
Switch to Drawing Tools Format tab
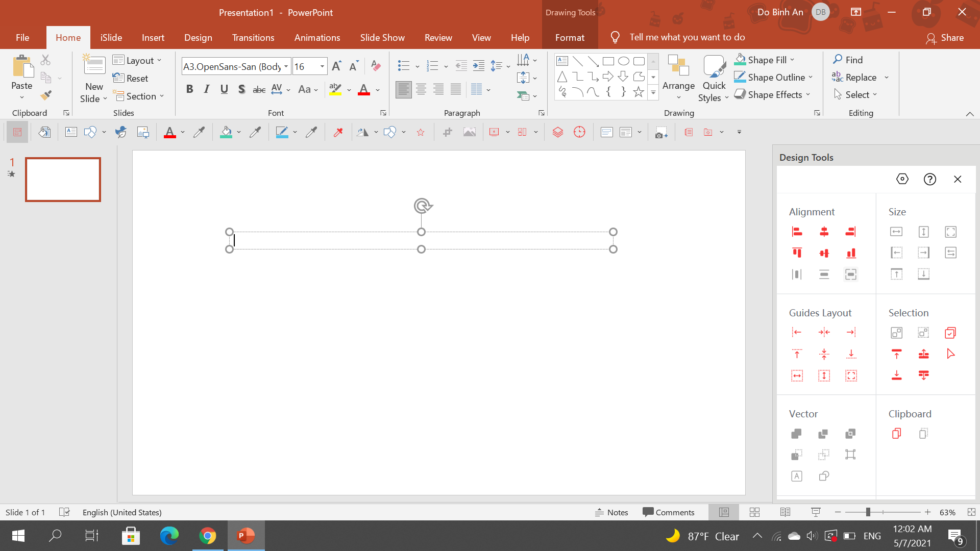point(570,38)
